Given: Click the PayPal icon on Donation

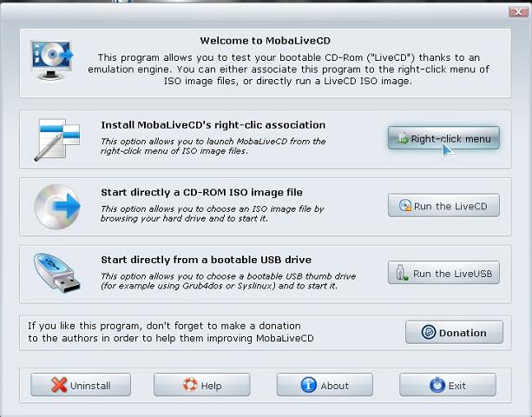Looking at the screenshot, I should [x=429, y=332].
